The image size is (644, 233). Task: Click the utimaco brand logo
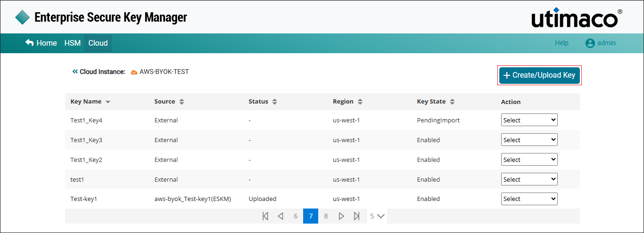point(577,17)
